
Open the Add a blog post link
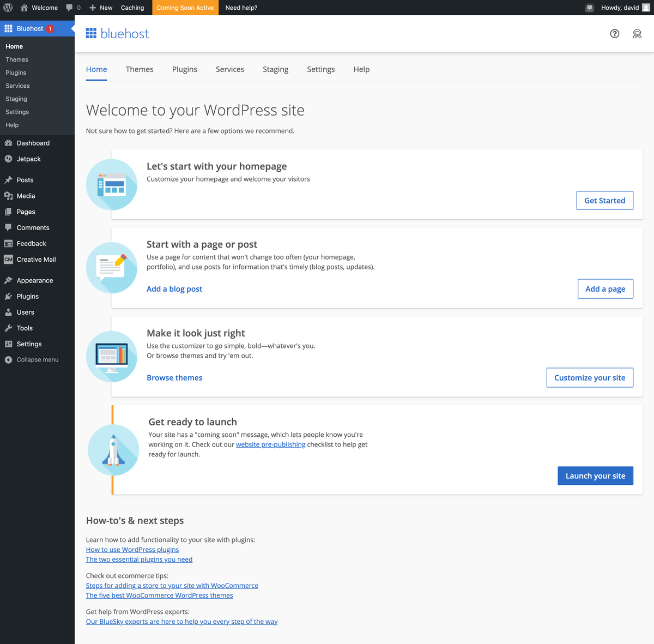(174, 289)
